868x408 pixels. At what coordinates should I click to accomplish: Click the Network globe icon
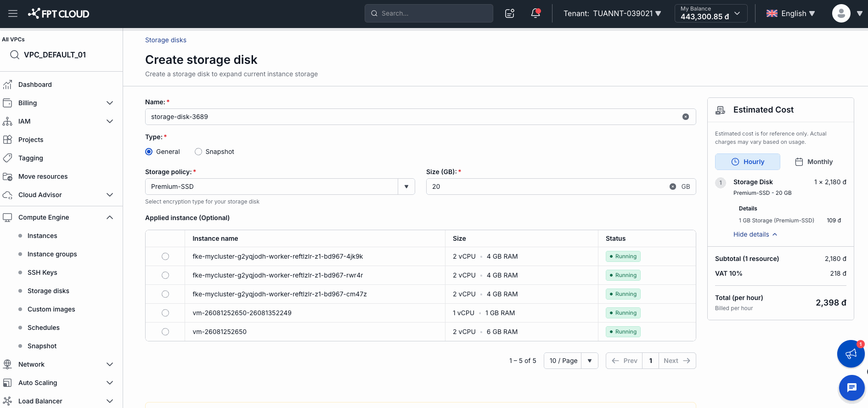point(7,364)
